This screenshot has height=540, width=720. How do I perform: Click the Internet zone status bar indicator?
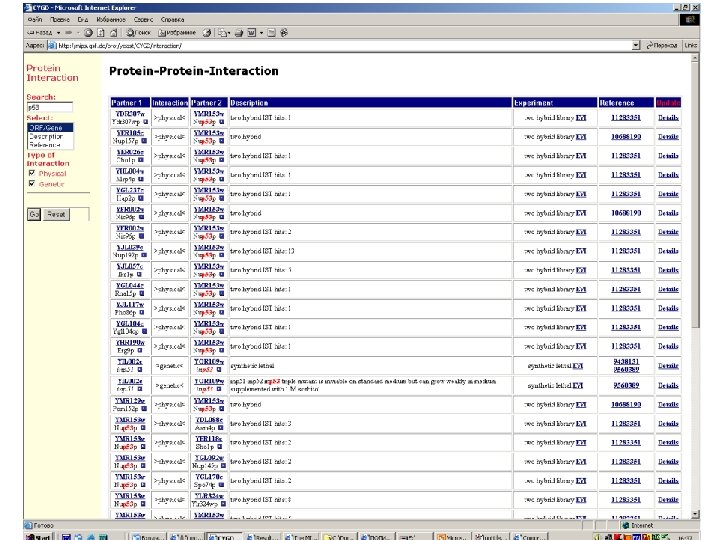pos(637,525)
